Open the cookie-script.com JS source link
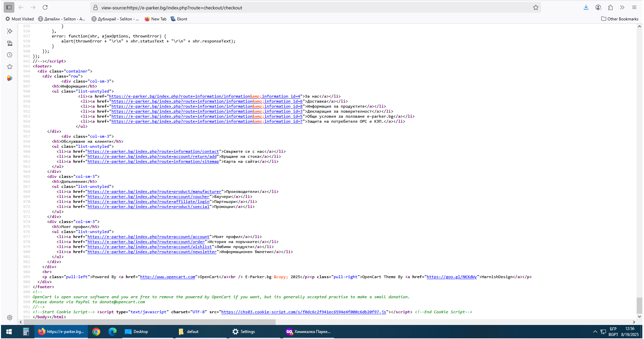 [x=304, y=312]
